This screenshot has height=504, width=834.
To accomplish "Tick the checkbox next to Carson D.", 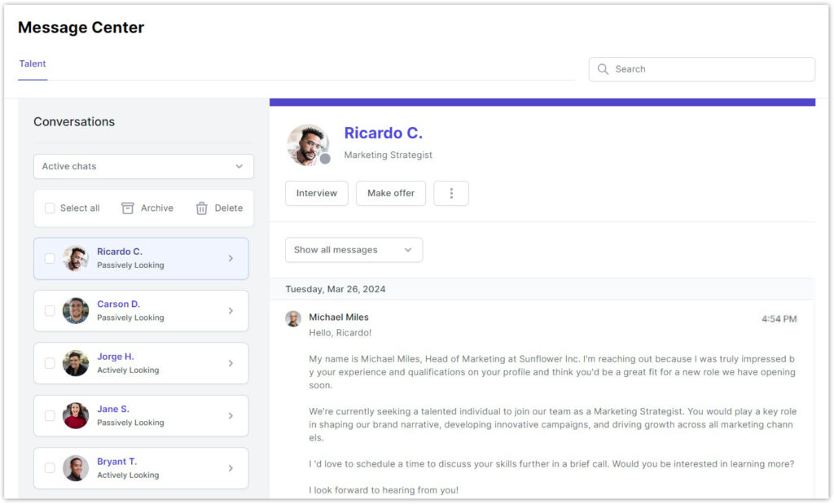I will click(50, 311).
